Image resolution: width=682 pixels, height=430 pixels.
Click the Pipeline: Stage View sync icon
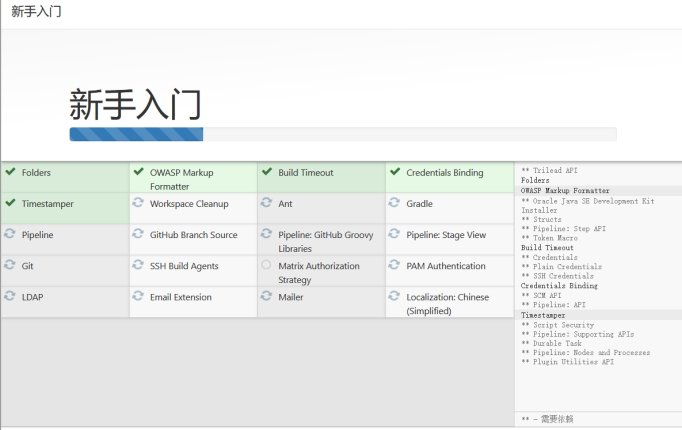[x=394, y=234]
